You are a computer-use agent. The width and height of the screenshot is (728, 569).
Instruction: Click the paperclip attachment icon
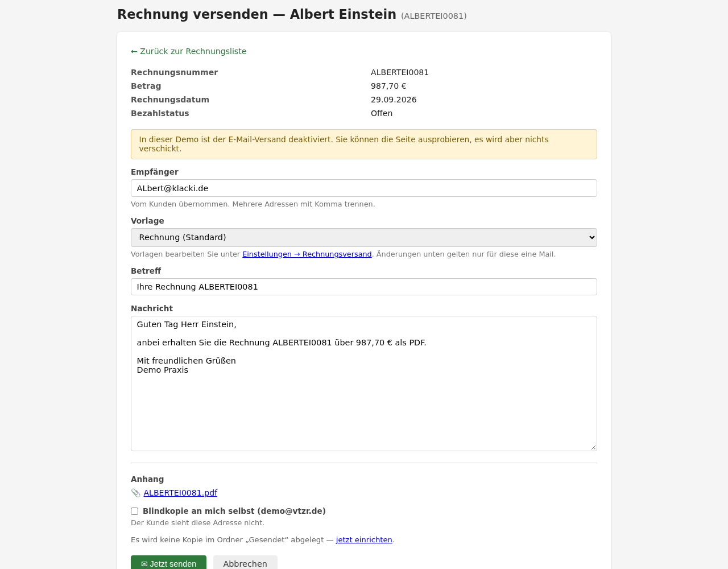(135, 493)
